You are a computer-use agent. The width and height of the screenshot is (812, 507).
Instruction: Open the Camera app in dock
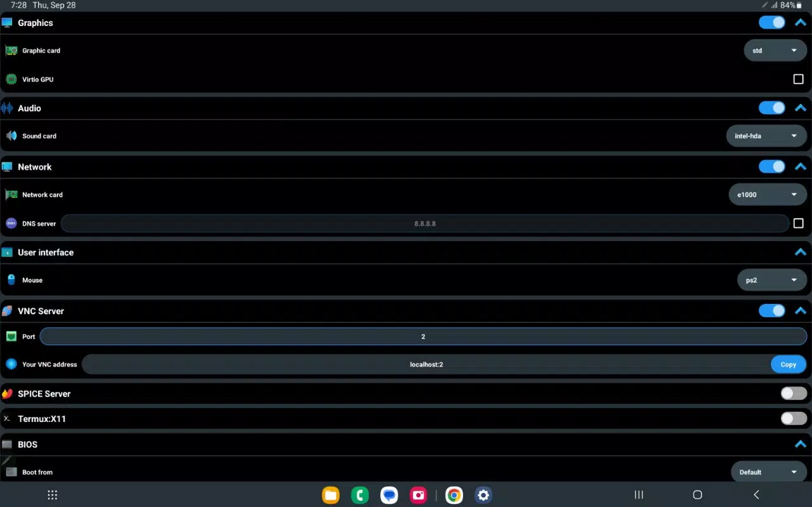418,495
